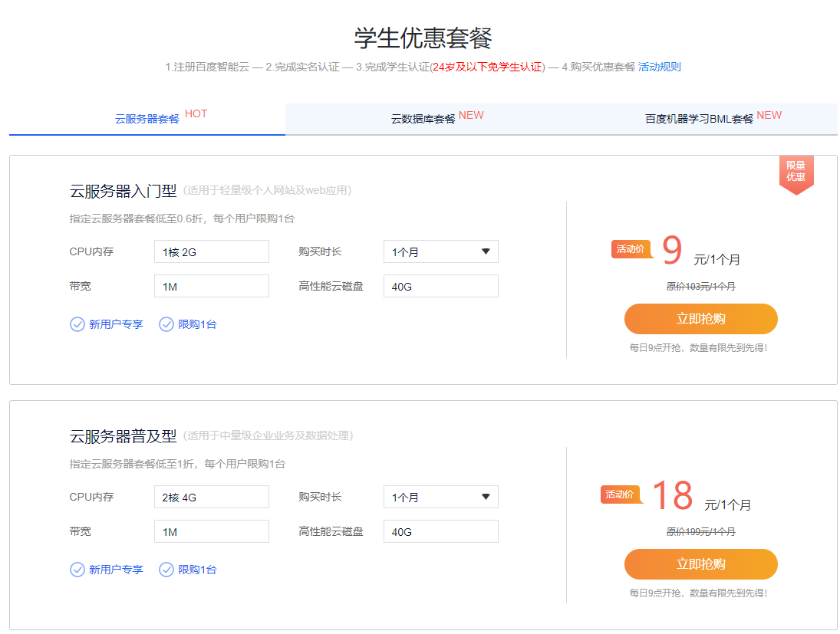The width and height of the screenshot is (840, 634).
Task: Click 立即抢购 for the 18元 package
Action: 700,564
